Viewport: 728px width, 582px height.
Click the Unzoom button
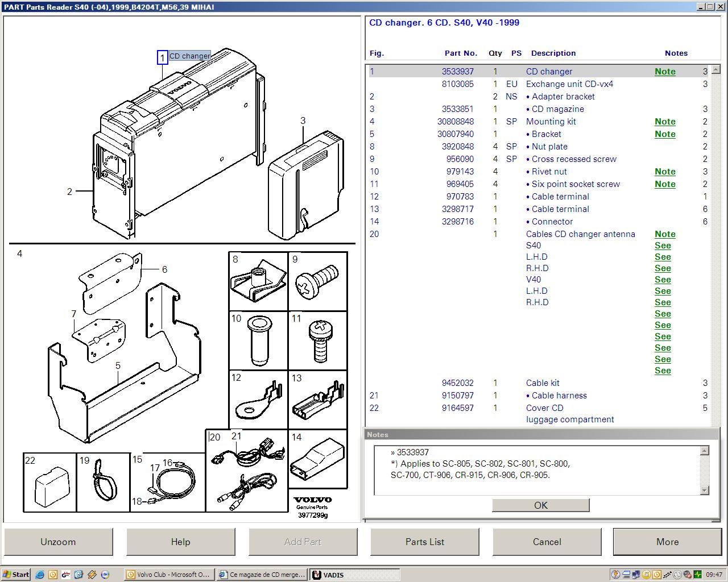(58, 542)
